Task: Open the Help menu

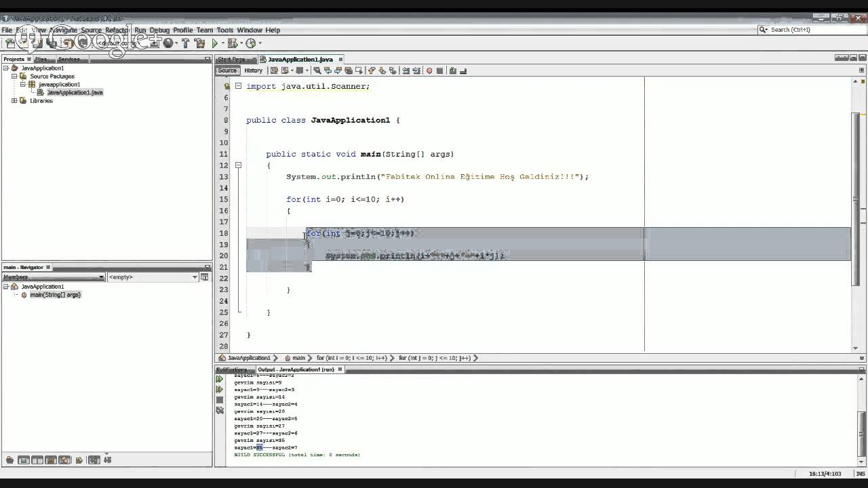Action: coord(273,30)
